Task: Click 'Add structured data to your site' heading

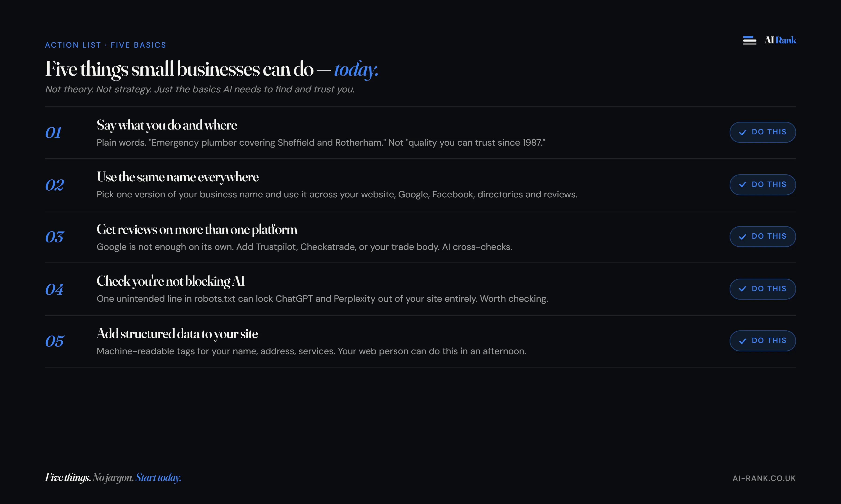Action: point(177,334)
